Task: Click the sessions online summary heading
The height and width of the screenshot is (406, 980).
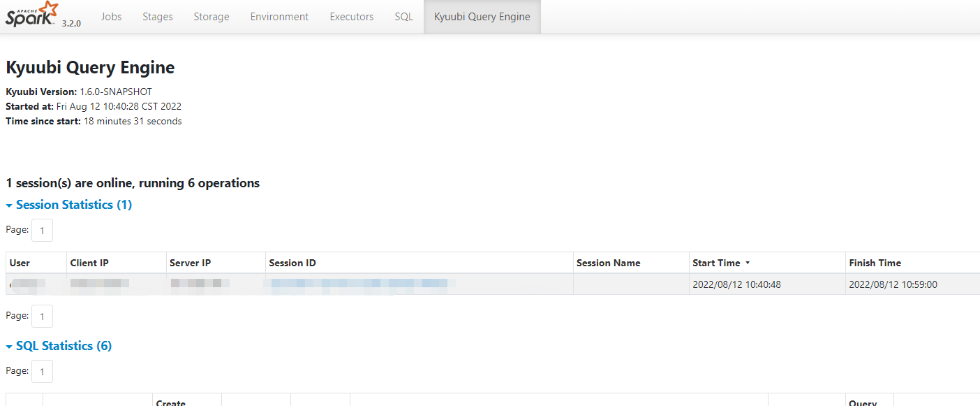Action: pyautogui.click(x=133, y=183)
